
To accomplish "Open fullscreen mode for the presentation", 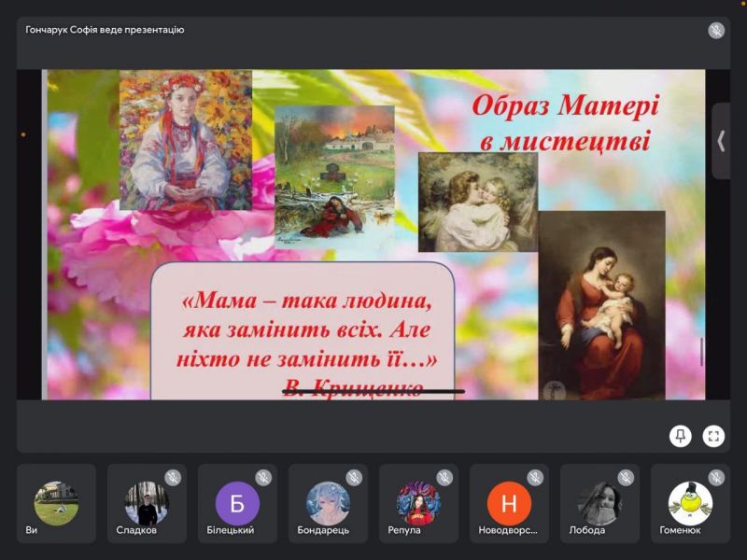I will tap(713, 436).
